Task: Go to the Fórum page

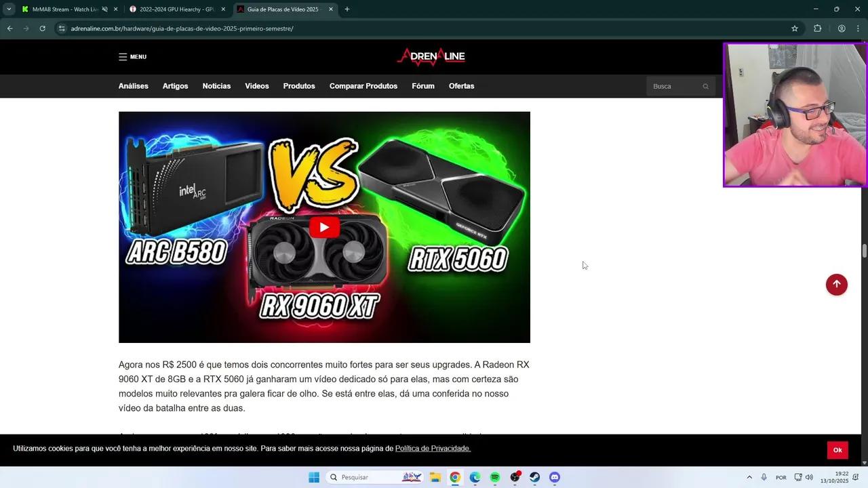Action: coord(423,86)
